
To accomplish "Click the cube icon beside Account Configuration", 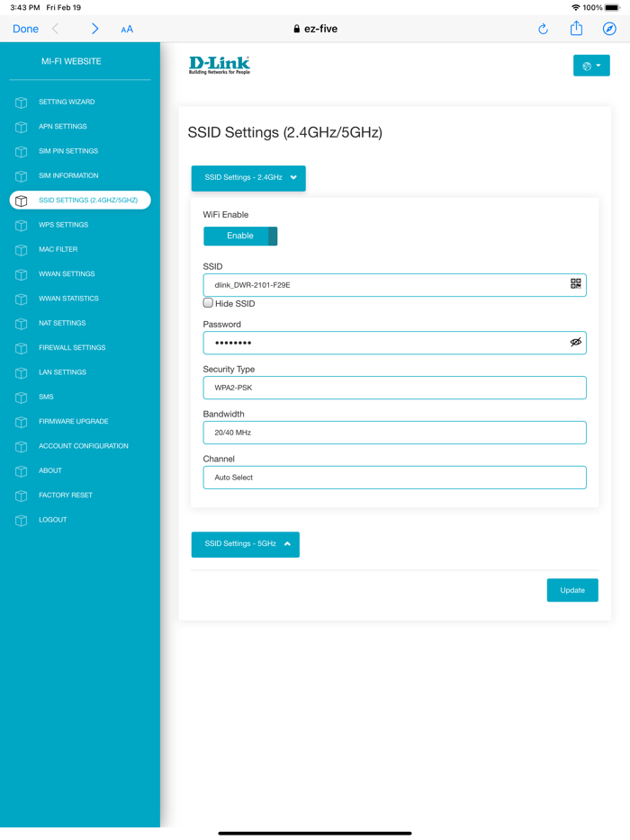I will (x=21, y=447).
